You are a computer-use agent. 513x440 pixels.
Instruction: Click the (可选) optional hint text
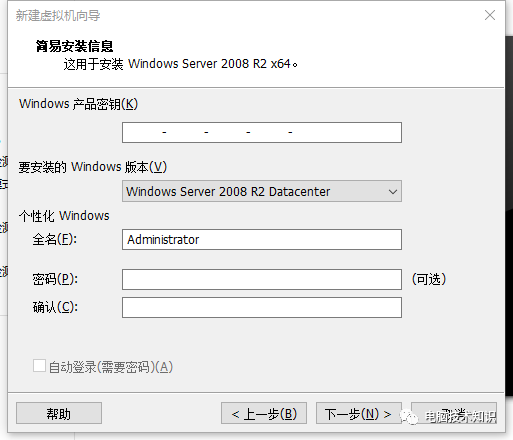[429, 279]
